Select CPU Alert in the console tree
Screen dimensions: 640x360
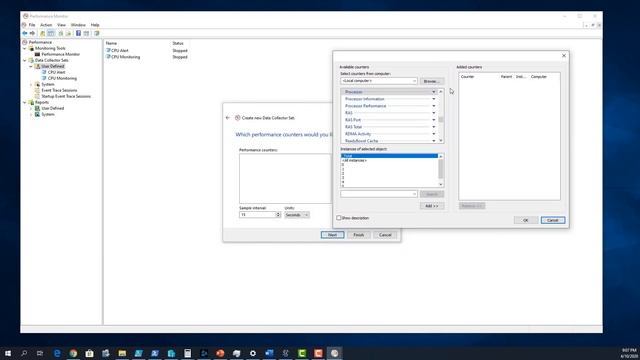pyautogui.click(x=56, y=72)
